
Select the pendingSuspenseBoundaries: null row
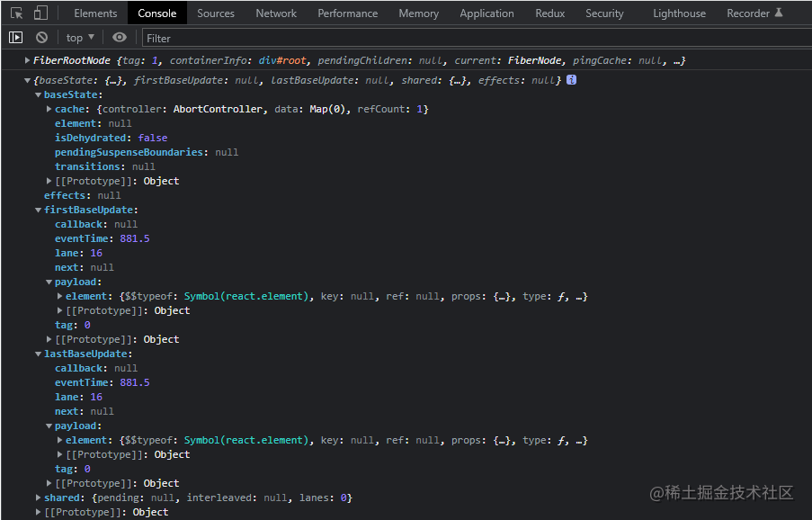pyautogui.click(x=147, y=152)
